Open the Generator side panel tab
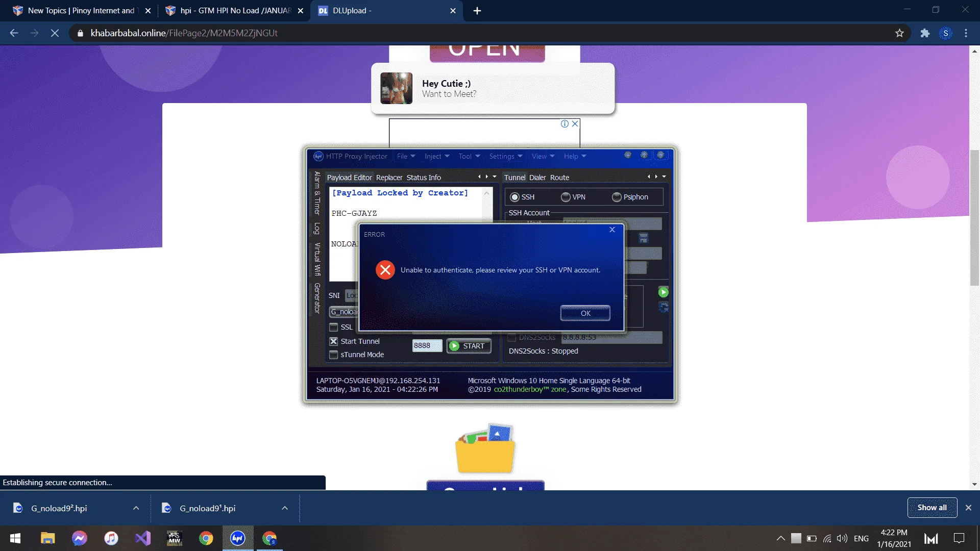This screenshot has width=980, height=551. pyautogui.click(x=317, y=298)
